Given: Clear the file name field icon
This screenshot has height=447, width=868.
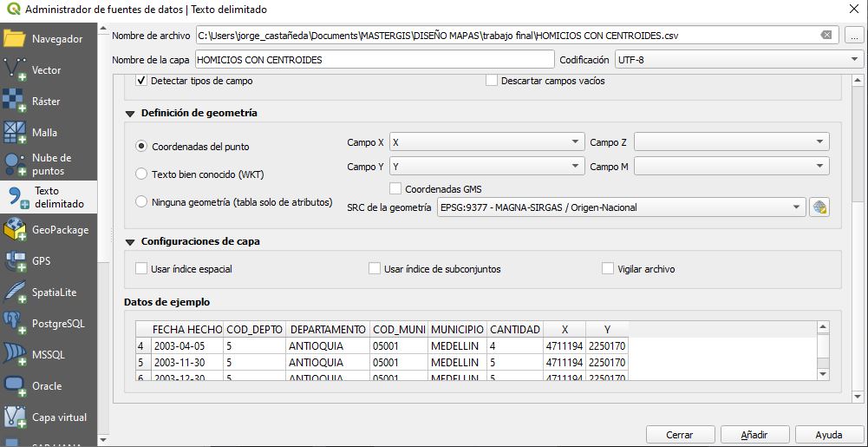Looking at the screenshot, I should (x=826, y=35).
